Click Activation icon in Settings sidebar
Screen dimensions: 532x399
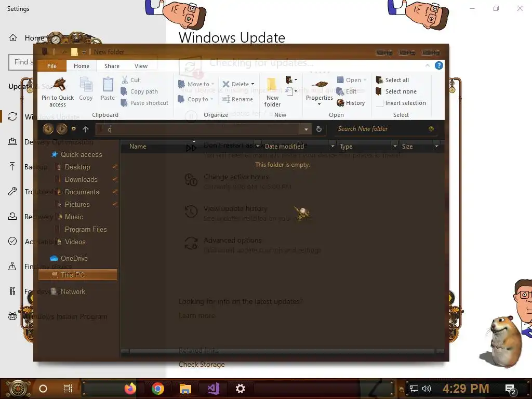click(x=12, y=241)
